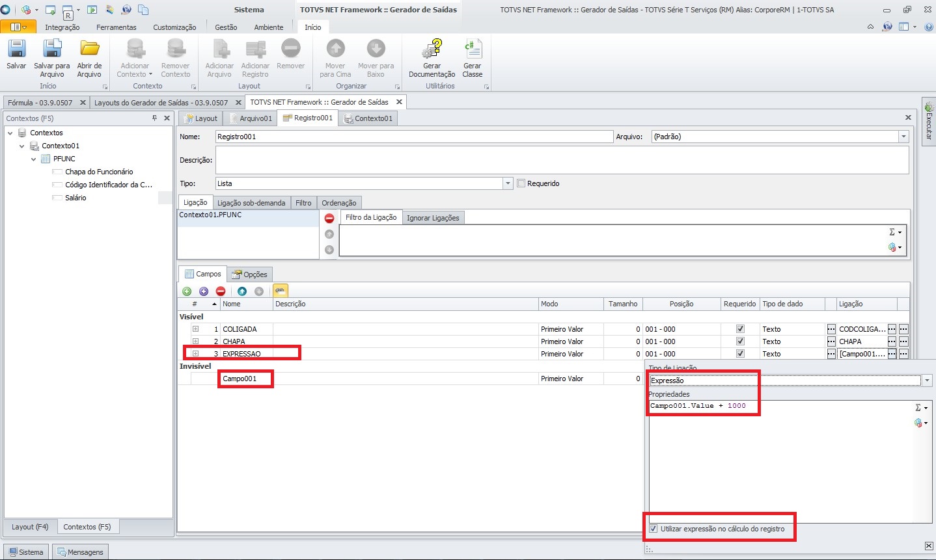
Task: Click the purple add icon in Campos toolbar
Action: [x=204, y=291]
